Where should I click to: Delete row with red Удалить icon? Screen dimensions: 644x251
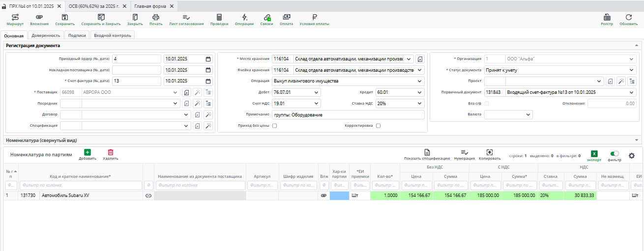point(111,153)
